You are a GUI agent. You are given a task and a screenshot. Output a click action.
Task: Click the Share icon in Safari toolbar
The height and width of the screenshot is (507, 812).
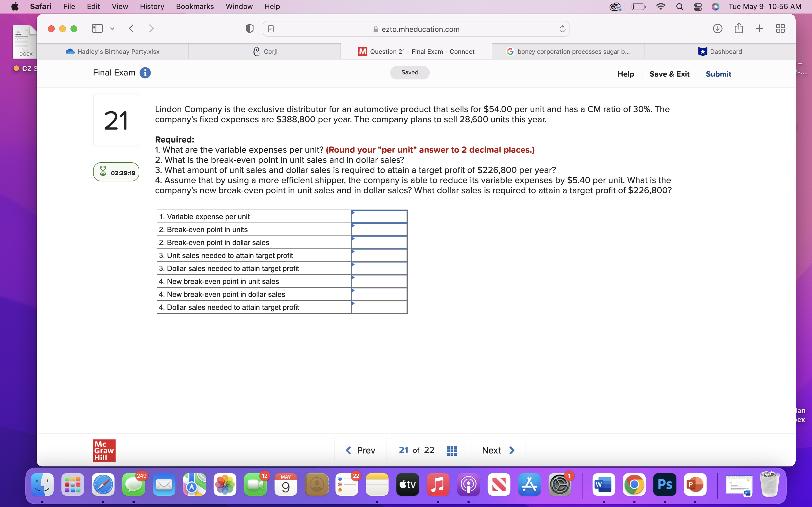[738, 28]
